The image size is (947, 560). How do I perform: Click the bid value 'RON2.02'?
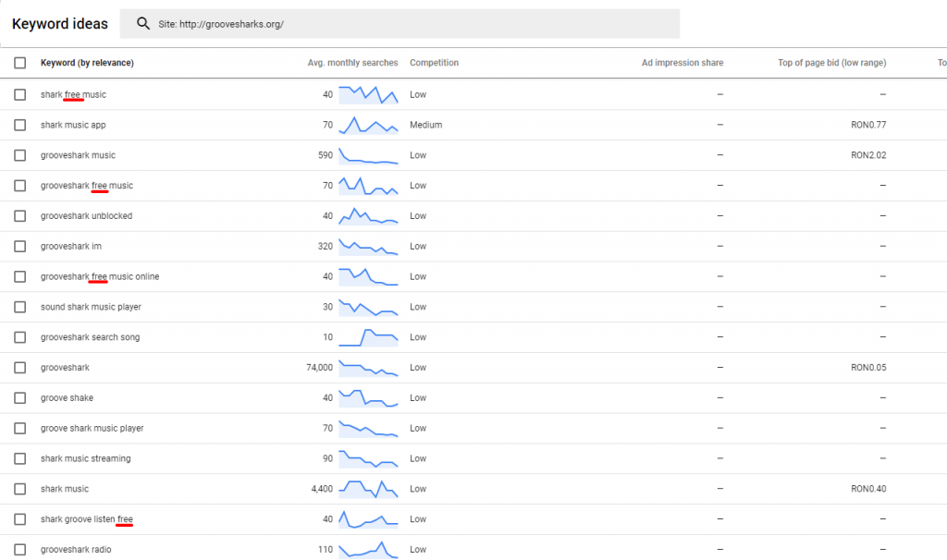(x=868, y=155)
